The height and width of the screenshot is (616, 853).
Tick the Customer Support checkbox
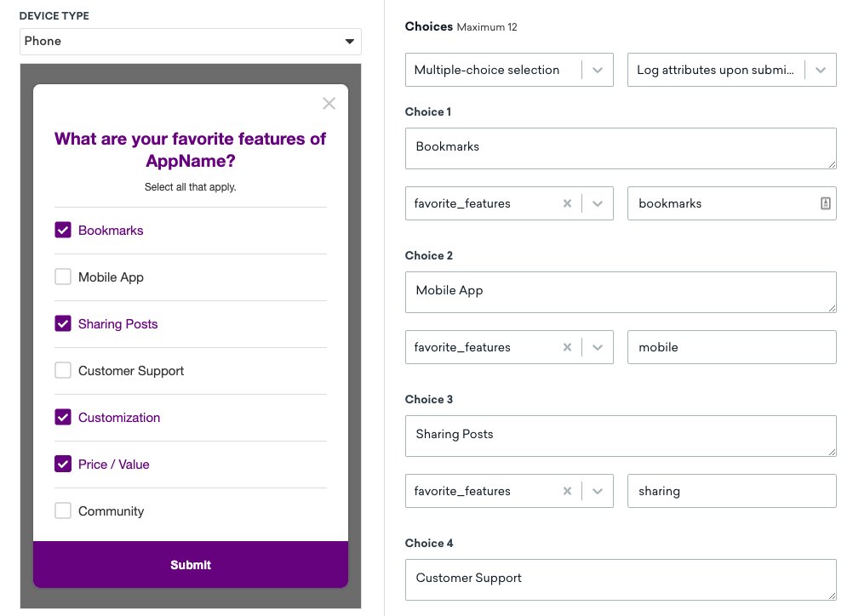point(63,371)
